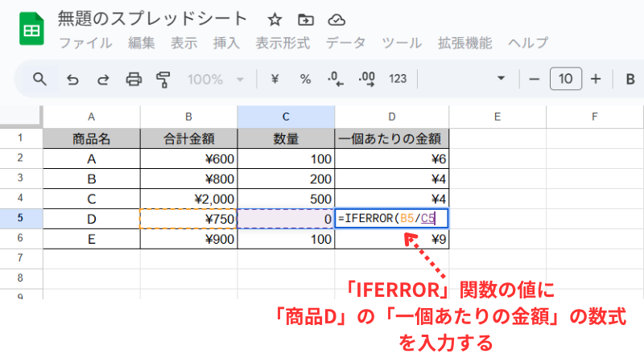Click the move to folder icon

(306, 19)
